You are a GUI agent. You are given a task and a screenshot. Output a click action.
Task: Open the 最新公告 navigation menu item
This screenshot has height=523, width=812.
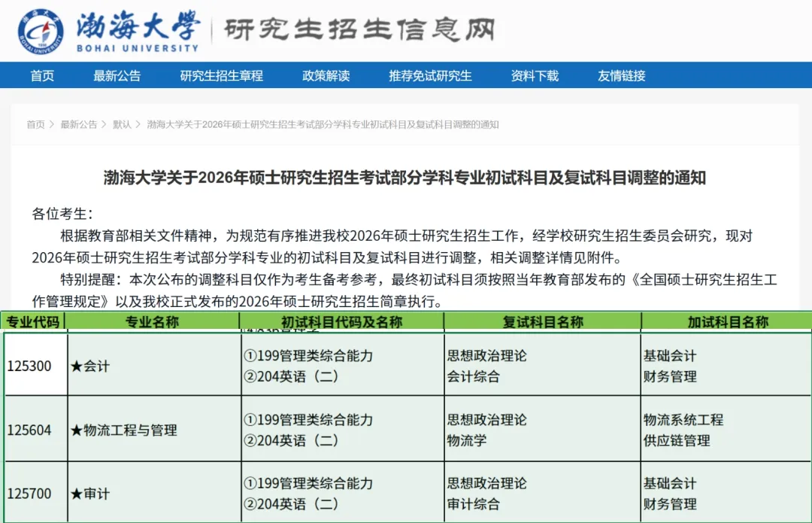[117, 76]
